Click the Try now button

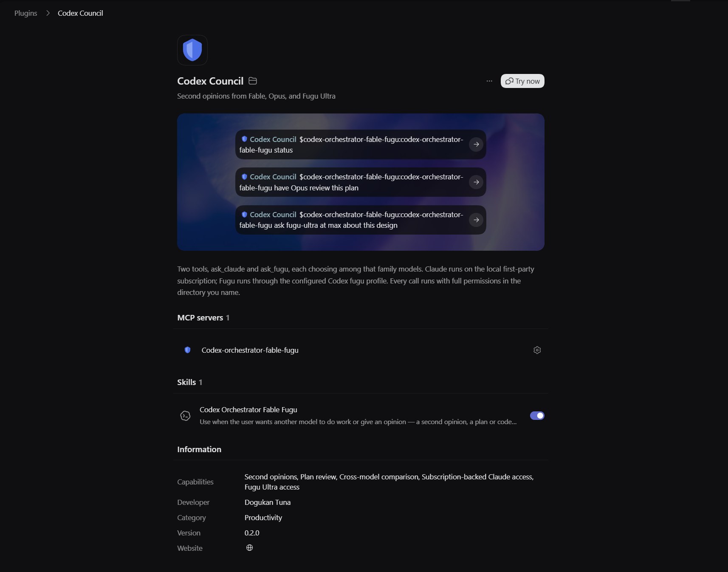coord(522,81)
